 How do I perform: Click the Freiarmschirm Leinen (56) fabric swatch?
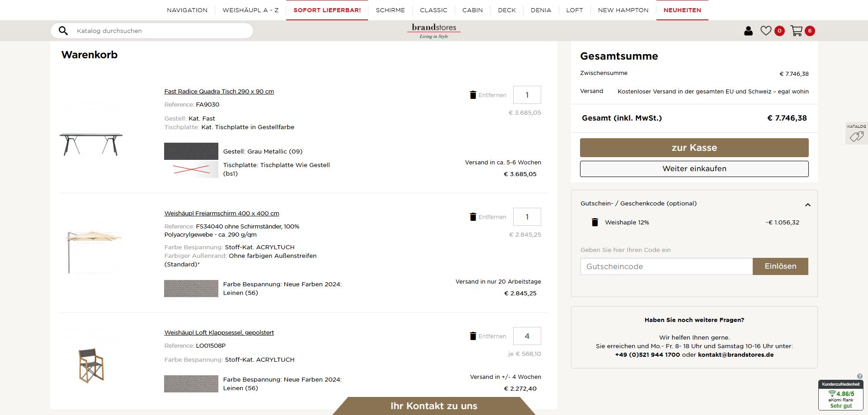click(x=191, y=289)
